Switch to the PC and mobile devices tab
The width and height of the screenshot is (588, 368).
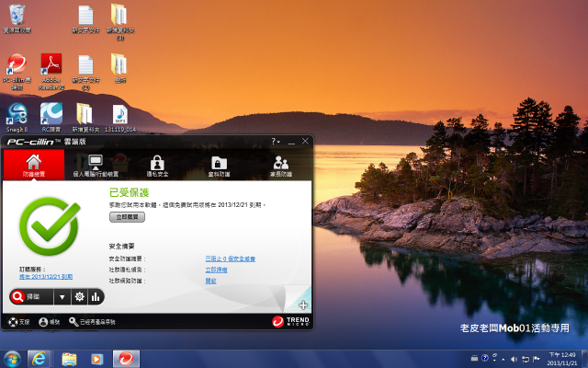click(x=96, y=166)
